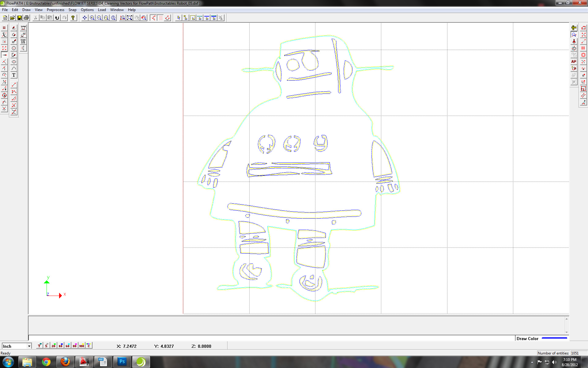Screen dimensions: 588x368
Task: Open the Inch units dropdown
Action: (x=29, y=346)
